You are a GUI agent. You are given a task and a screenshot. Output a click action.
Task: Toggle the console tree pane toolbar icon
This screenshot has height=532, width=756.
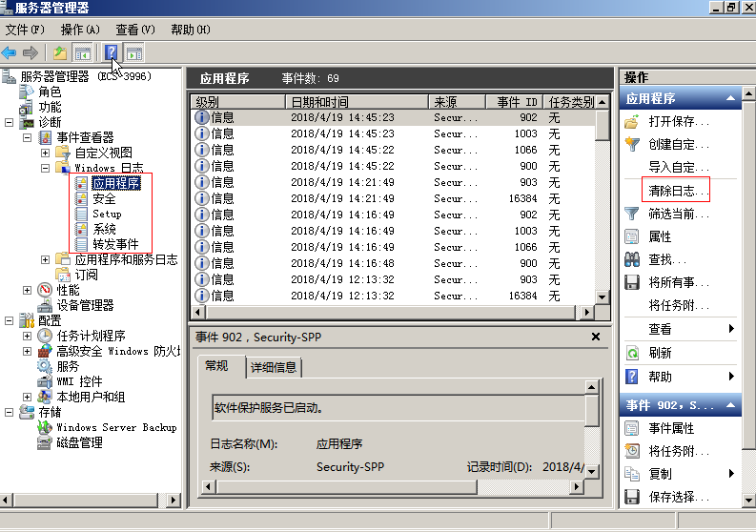(82, 52)
